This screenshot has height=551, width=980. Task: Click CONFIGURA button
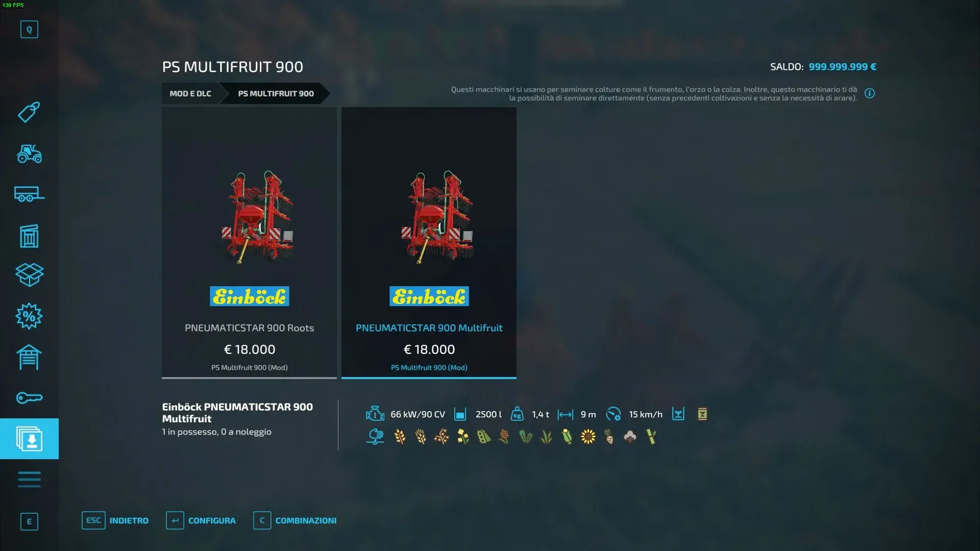tap(201, 520)
